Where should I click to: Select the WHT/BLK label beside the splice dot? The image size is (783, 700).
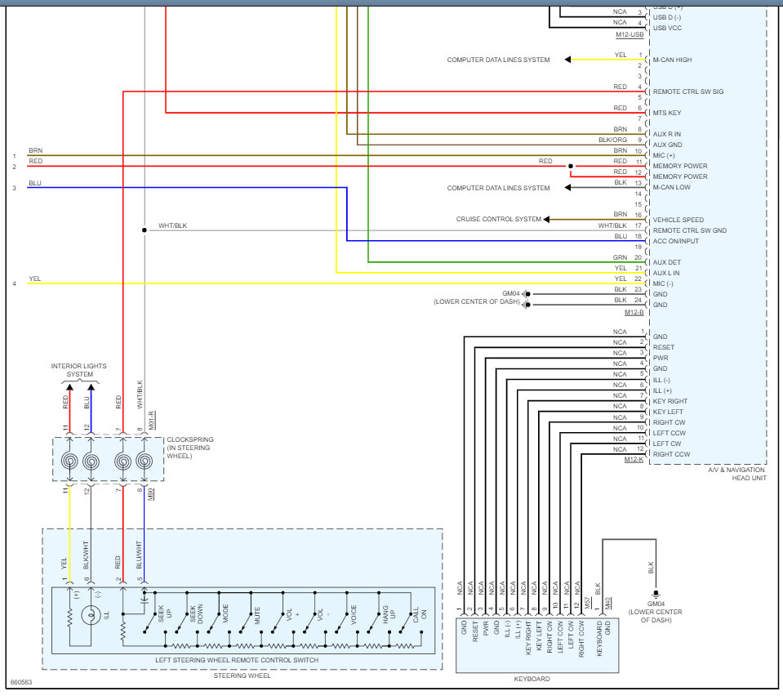(173, 225)
